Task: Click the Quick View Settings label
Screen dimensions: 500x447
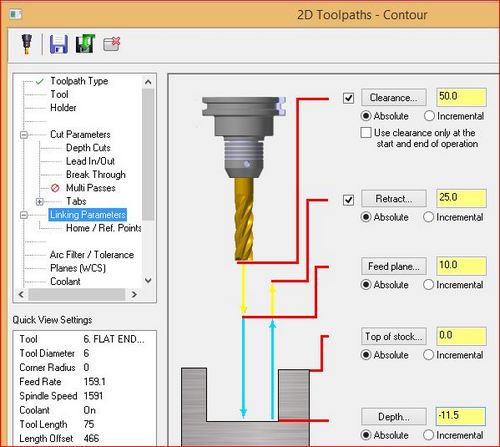Action: [x=52, y=320]
